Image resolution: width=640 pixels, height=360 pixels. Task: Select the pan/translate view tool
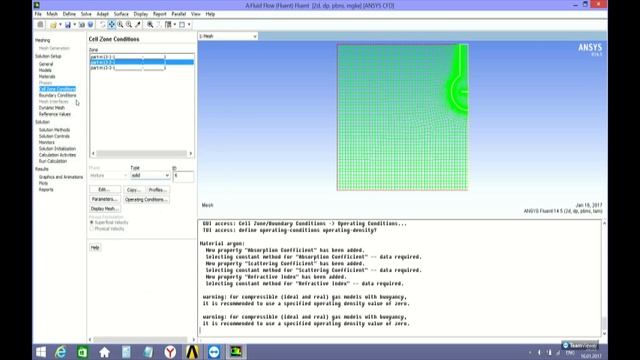coord(111,25)
